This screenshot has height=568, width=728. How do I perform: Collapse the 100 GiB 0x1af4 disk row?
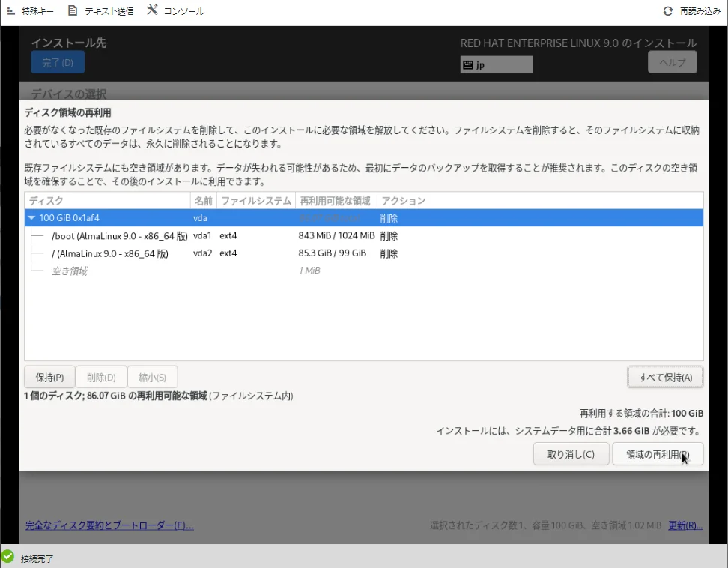pos(31,218)
